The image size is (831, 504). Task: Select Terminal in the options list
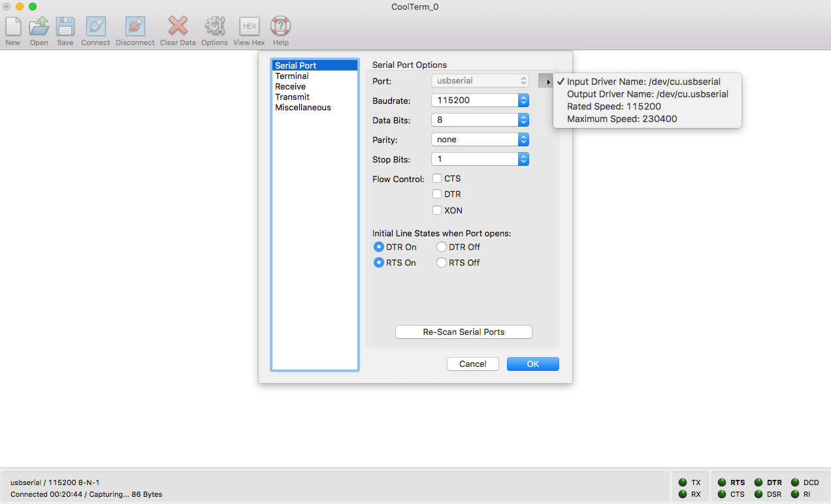(x=292, y=76)
